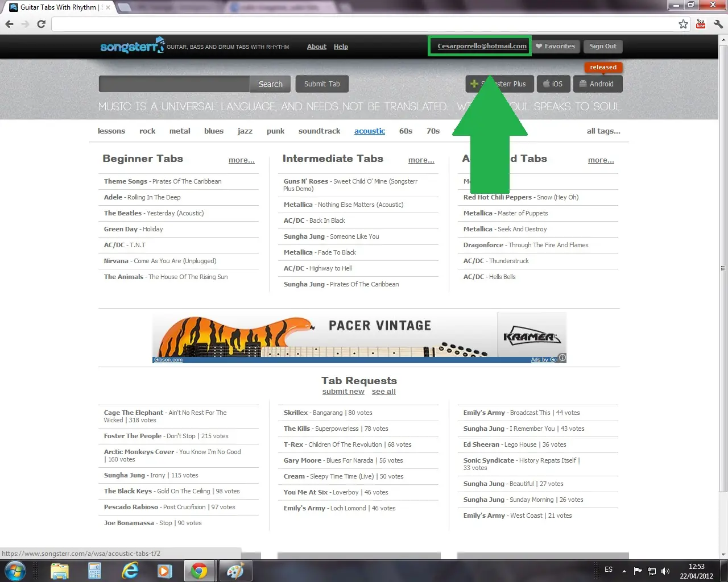The height and width of the screenshot is (582, 728).
Task: Click see all tab requests link
Action: click(384, 392)
